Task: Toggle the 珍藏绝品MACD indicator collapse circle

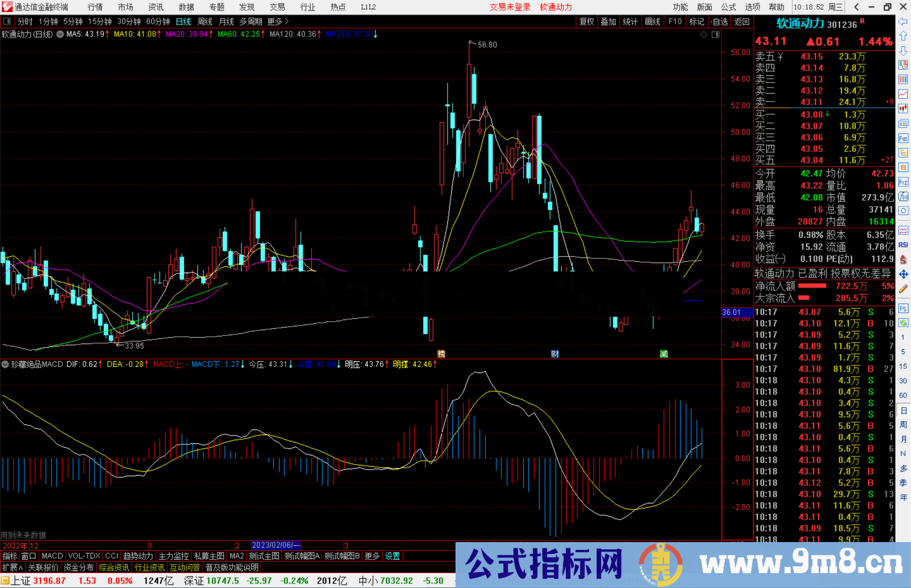Action: pyautogui.click(x=5, y=364)
